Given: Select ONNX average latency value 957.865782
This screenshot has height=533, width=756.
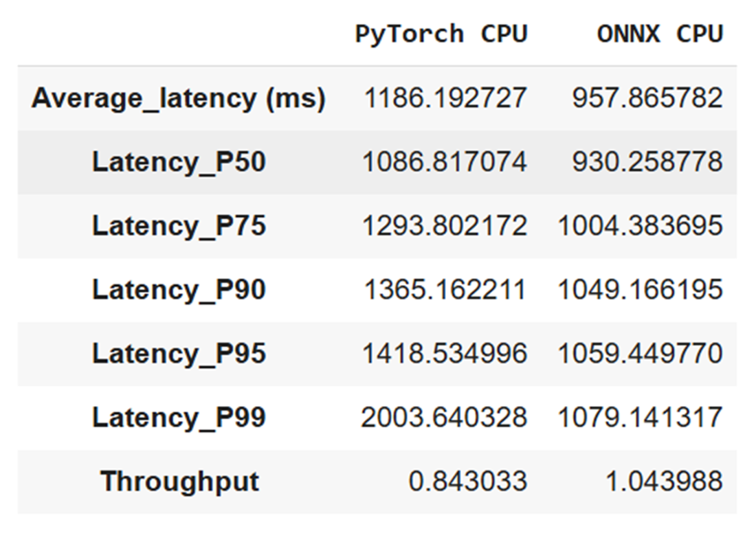Looking at the screenshot, I should pyautogui.click(x=647, y=98).
